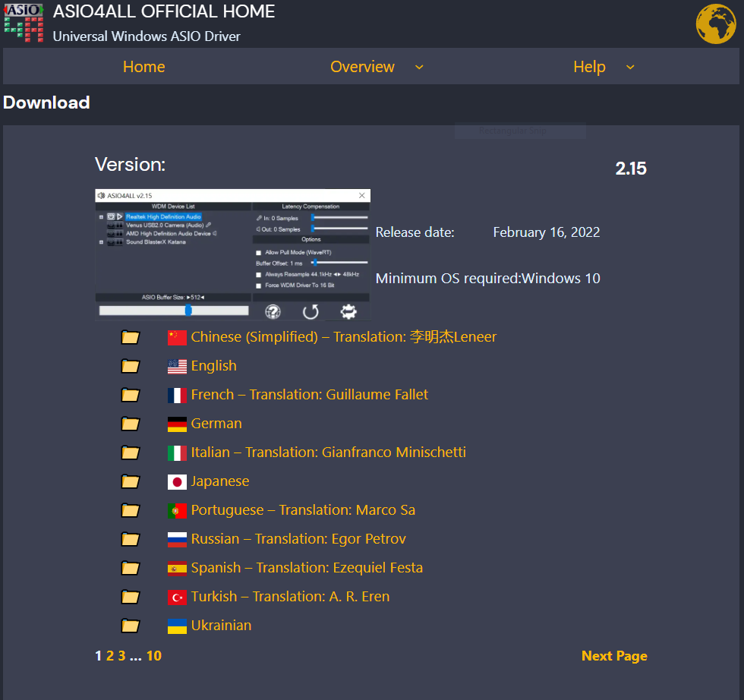Toggle Force WDM Driver To 16 Bit checkbox
This screenshot has height=700, width=744.
259,285
